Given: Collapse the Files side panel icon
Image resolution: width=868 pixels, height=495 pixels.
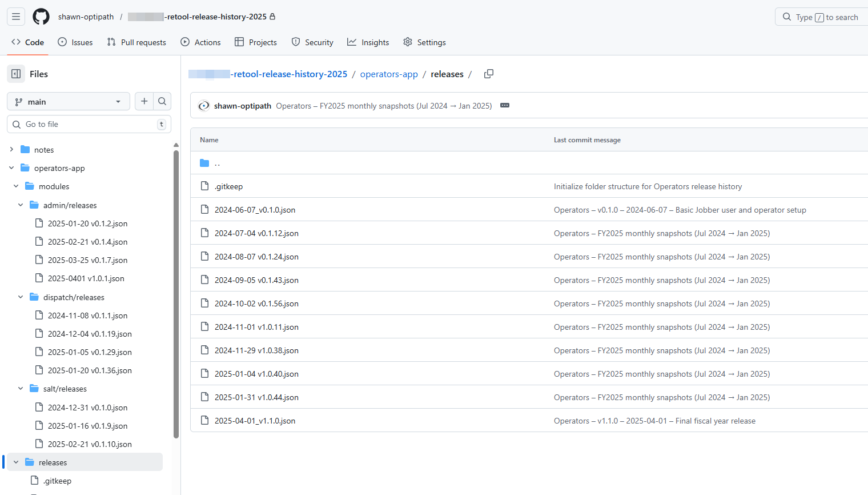Looking at the screenshot, I should pyautogui.click(x=16, y=74).
